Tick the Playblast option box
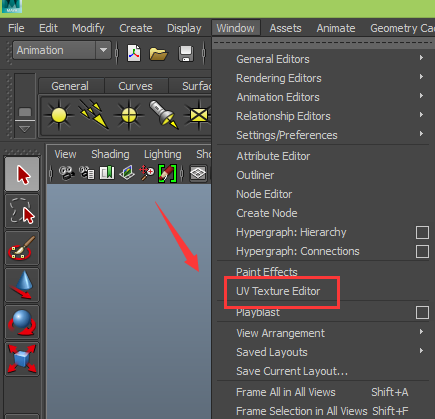The height and width of the screenshot is (419, 435). pyautogui.click(x=422, y=313)
